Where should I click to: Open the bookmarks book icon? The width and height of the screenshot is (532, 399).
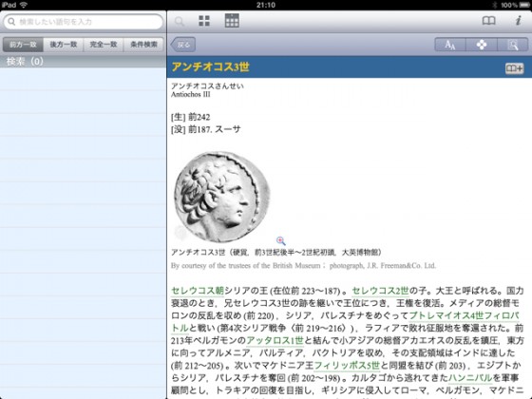488,21
